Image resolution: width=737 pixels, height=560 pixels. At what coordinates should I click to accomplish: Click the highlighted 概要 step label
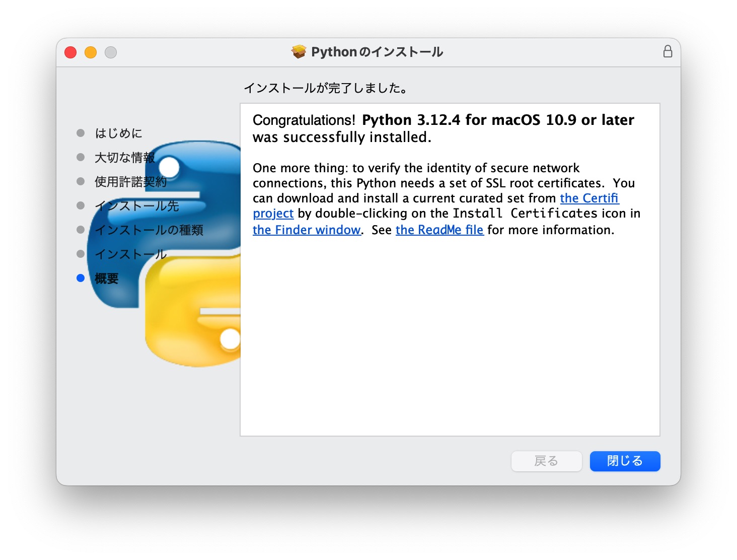pos(107,278)
